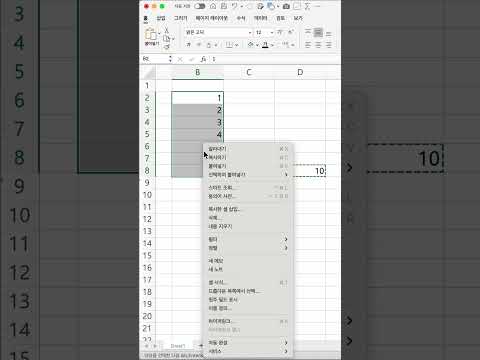Open the Insert ribbon tab
Viewport: 480px width, 360px height.
[161, 18]
